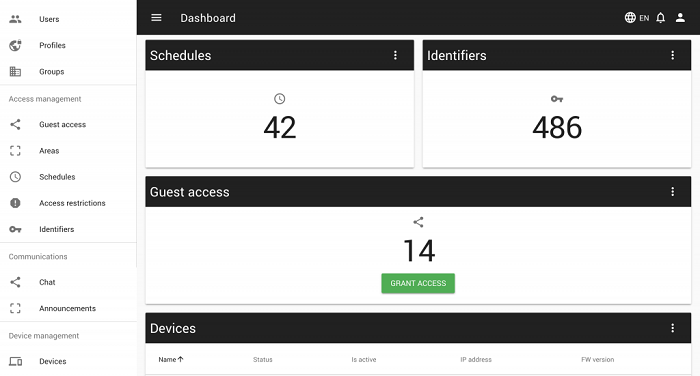
Task: Click the Access restrictions alert icon
Action: point(15,203)
